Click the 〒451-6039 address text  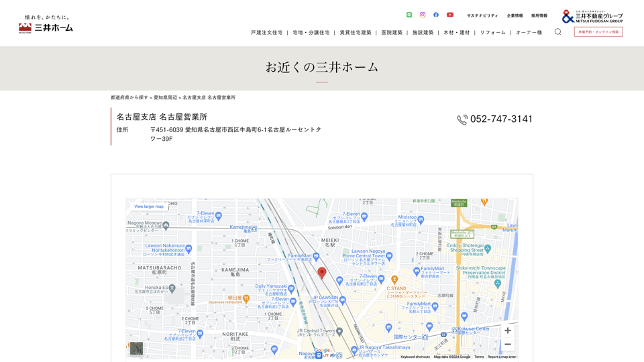tap(235, 134)
